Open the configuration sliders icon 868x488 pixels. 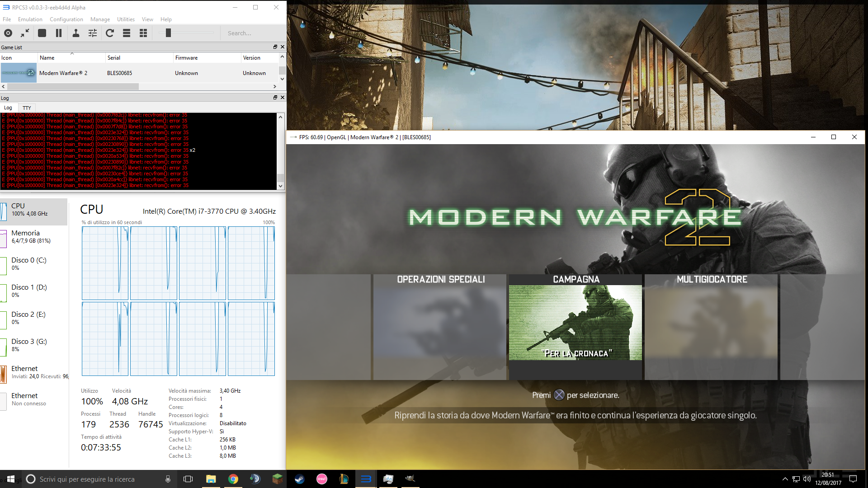pos(93,33)
